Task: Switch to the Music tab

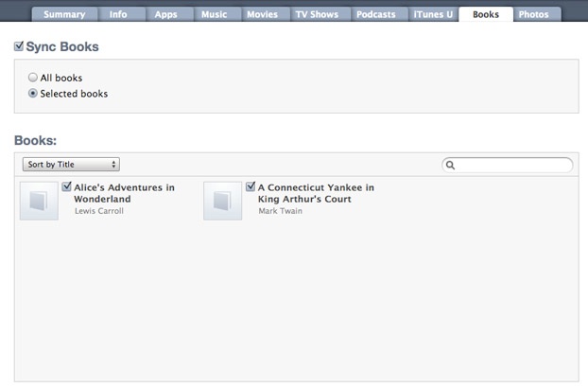Action: pos(215,14)
